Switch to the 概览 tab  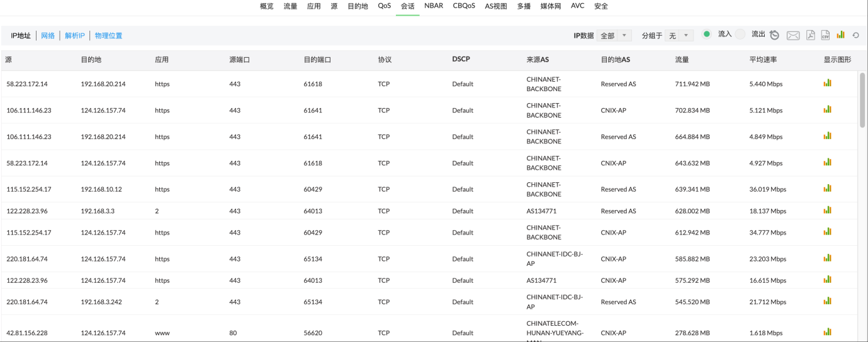(267, 6)
